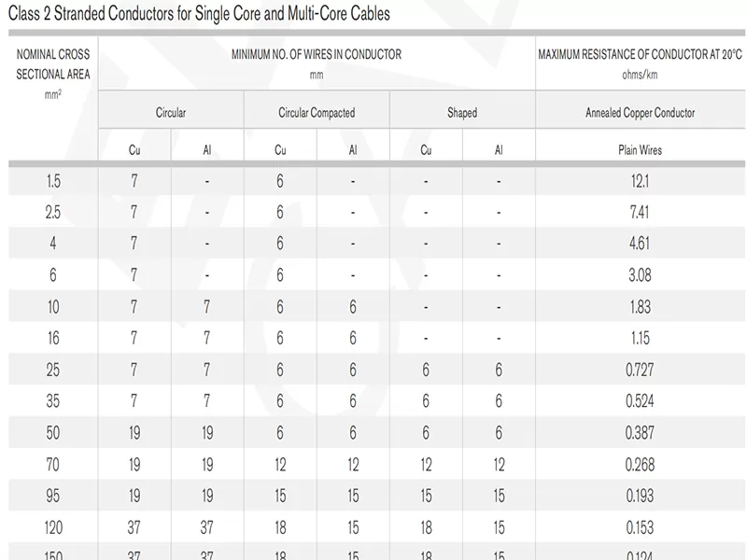Click the 3.08 resistance cell
This screenshot has width=747, height=560.
click(641, 275)
